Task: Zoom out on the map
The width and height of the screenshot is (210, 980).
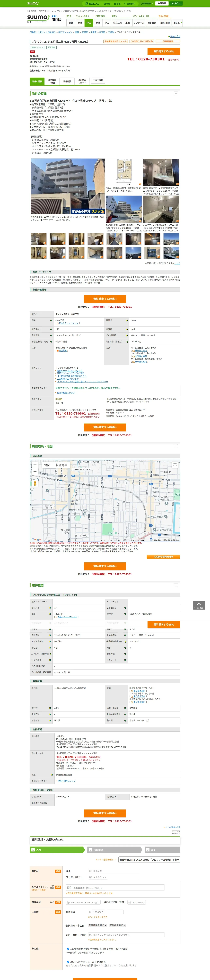Action: pos(35,472)
